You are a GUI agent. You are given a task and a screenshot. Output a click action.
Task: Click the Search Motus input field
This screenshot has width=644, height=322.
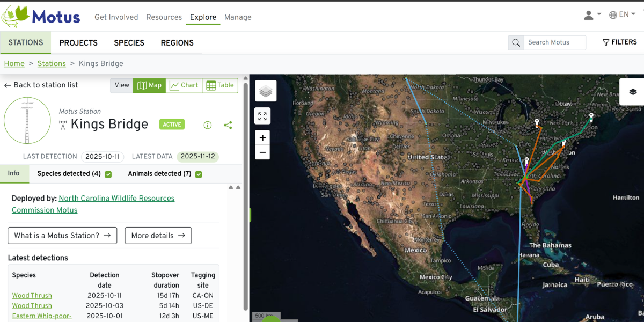[554, 42]
